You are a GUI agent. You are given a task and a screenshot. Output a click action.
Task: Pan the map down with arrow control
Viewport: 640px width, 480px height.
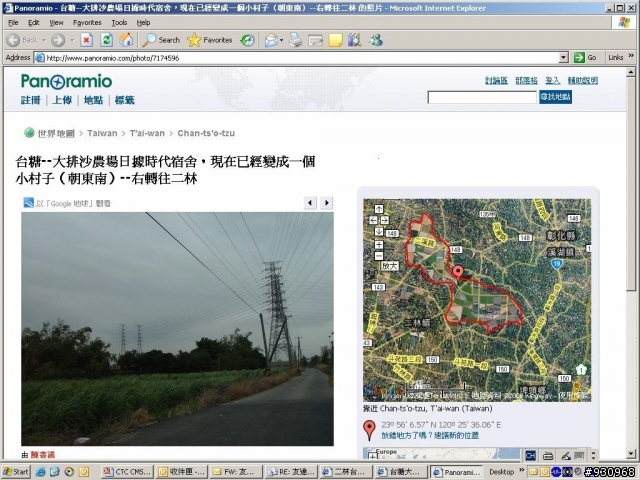pos(379,231)
